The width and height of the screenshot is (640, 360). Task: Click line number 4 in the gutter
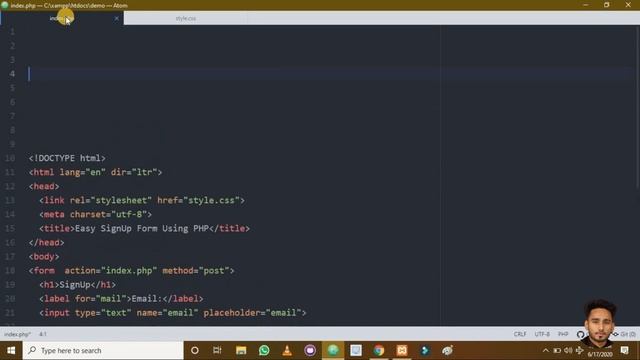click(x=12, y=74)
